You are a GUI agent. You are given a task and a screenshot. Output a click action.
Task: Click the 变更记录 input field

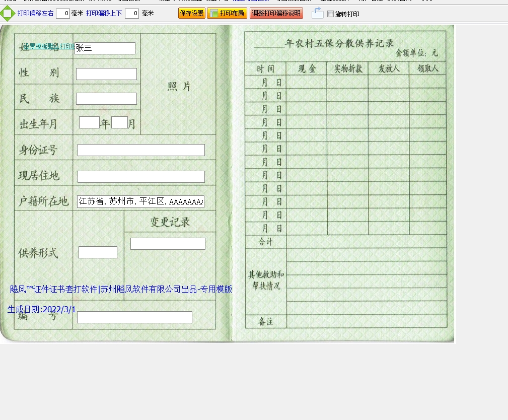[x=168, y=244]
